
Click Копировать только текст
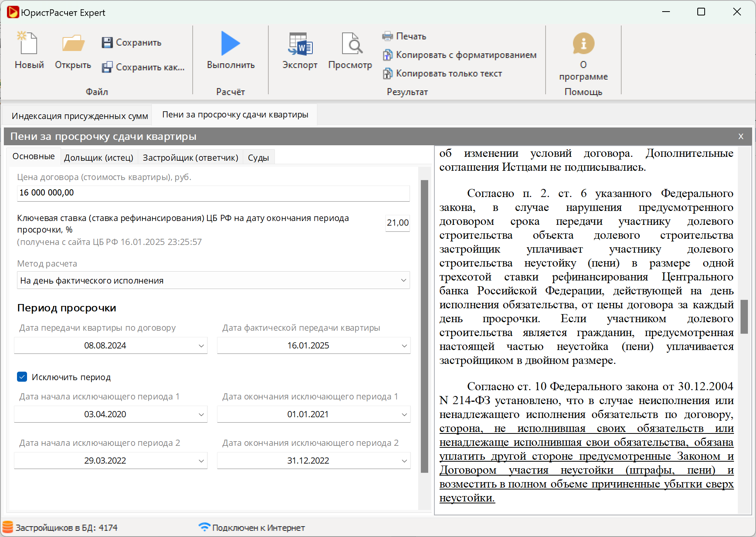pos(442,73)
